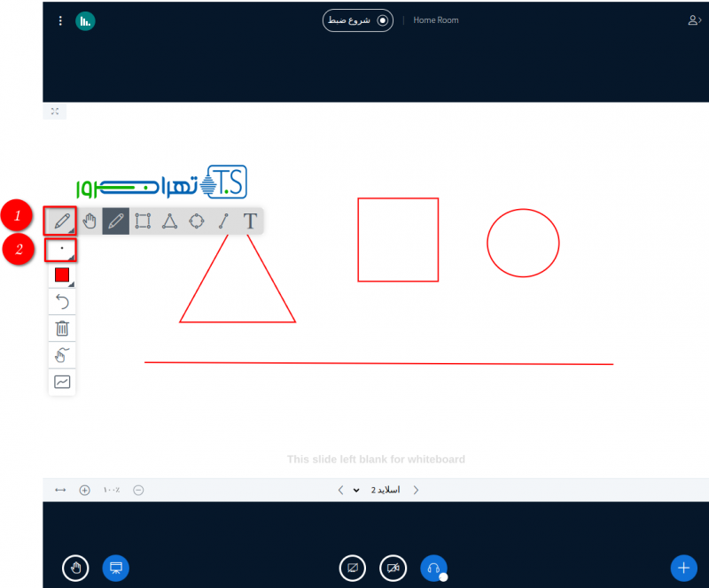709x588 pixels.
Task: Select the Pan hand tool
Action: coord(89,220)
